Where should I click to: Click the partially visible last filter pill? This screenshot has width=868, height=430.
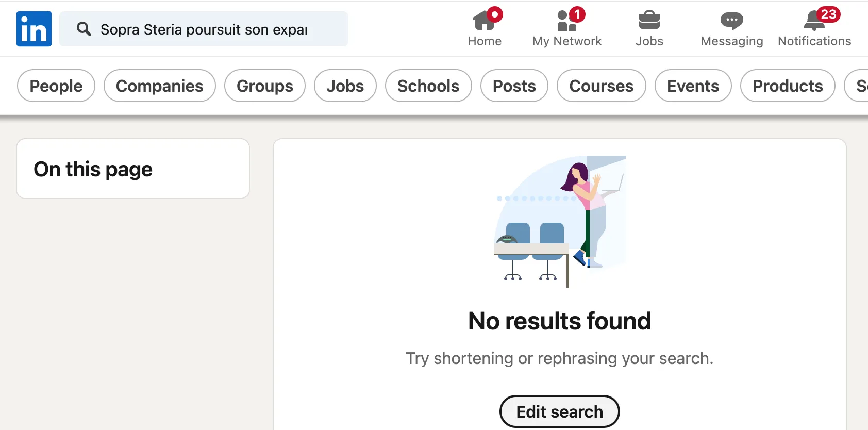click(x=858, y=86)
